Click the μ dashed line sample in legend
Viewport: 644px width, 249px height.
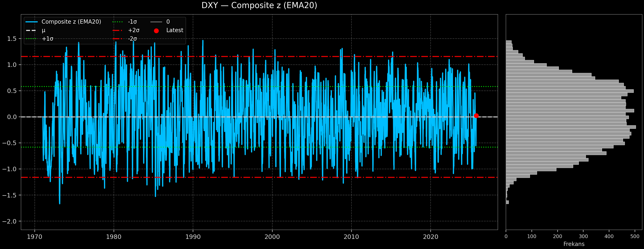31,30
